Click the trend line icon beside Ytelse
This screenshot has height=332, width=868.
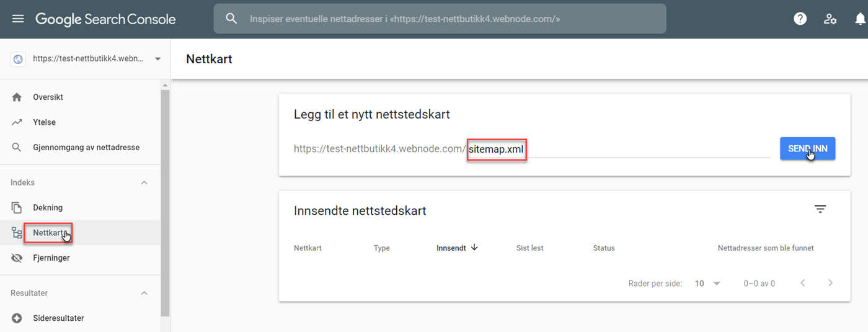[17, 122]
